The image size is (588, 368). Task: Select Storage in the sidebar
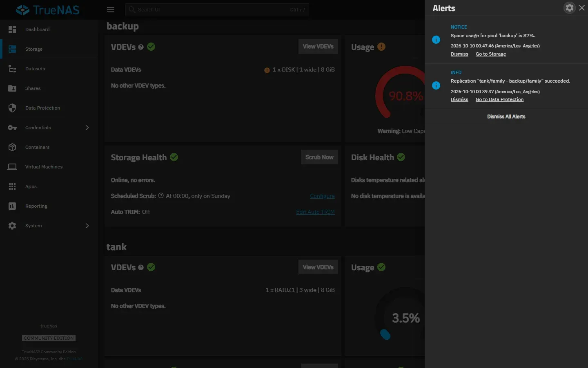click(49, 49)
